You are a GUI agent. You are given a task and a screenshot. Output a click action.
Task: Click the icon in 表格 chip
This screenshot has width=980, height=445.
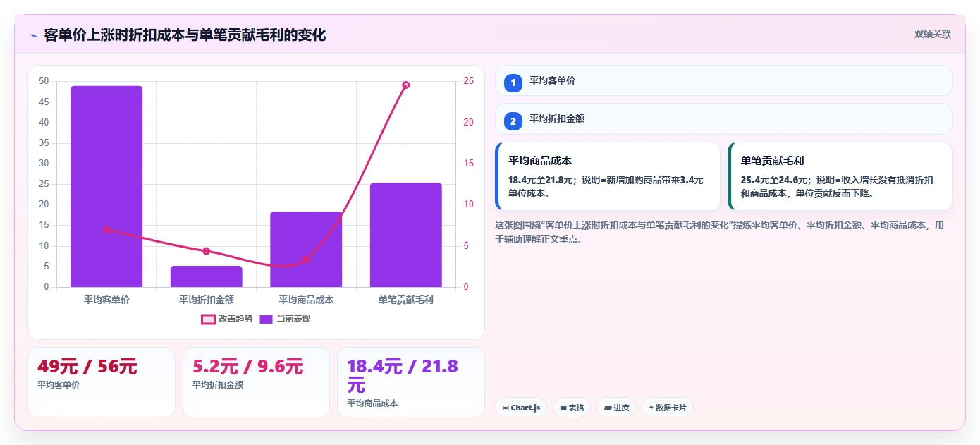click(563, 408)
